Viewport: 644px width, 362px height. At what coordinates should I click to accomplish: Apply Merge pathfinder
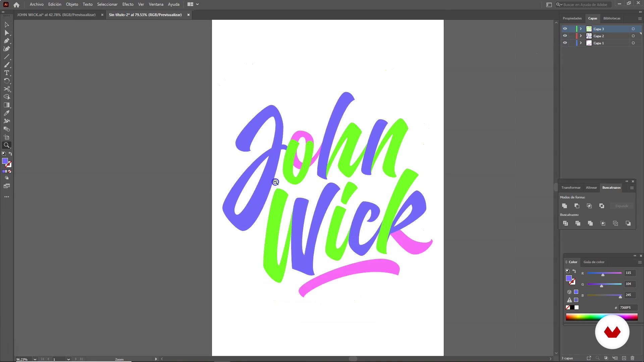pos(590,223)
